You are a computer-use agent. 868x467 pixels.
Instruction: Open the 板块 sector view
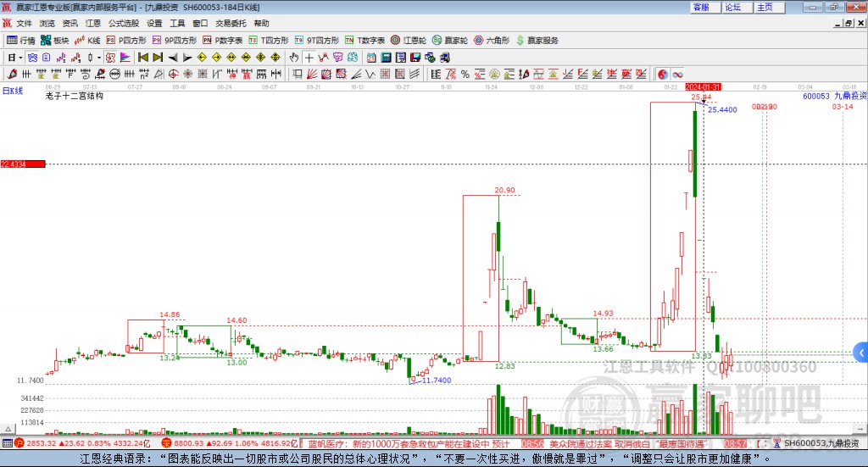(x=54, y=41)
